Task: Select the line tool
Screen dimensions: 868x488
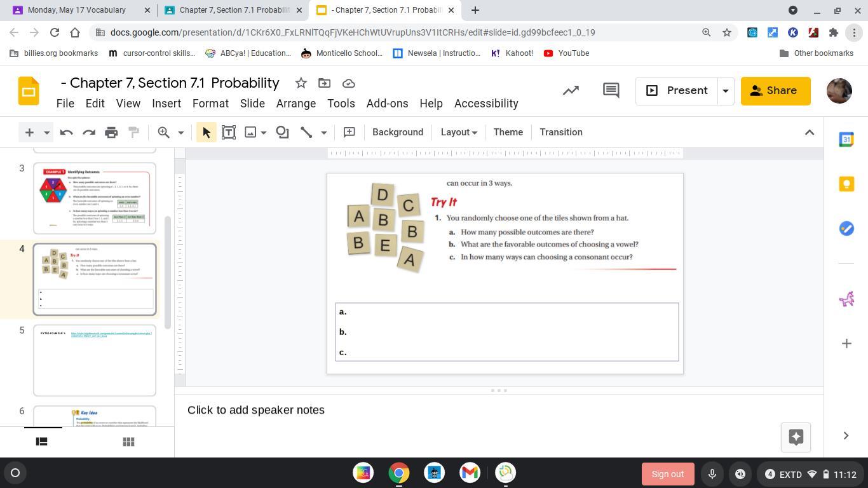Action: click(306, 132)
